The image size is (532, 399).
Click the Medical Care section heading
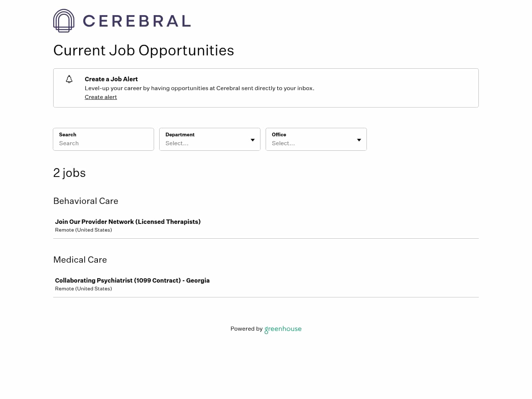(x=80, y=260)
